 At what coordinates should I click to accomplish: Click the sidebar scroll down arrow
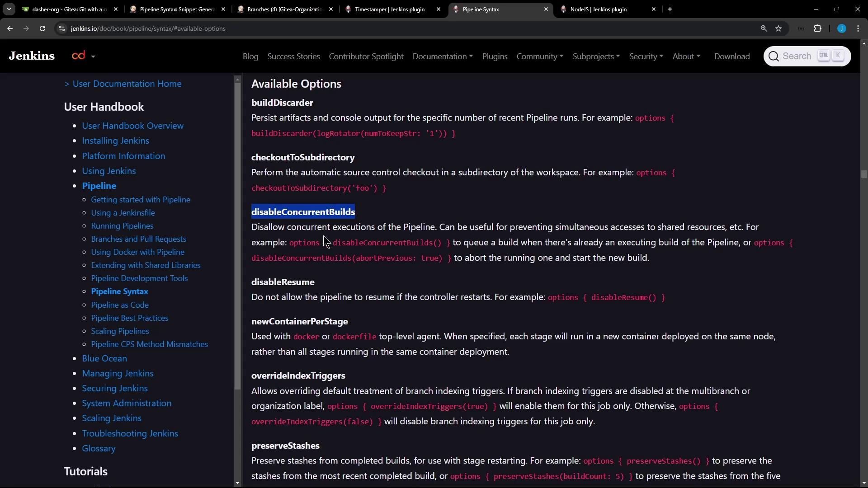pyautogui.click(x=238, y=483)
